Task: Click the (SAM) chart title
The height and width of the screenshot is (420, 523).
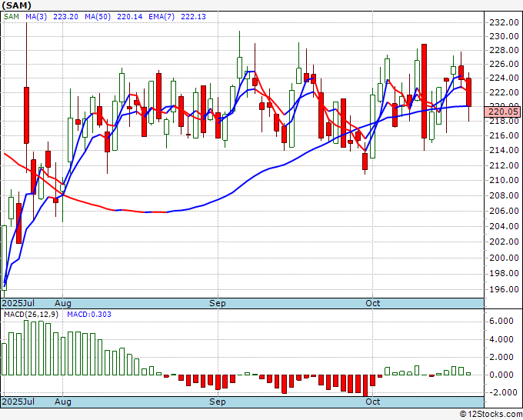Action: tap(16, 5)
